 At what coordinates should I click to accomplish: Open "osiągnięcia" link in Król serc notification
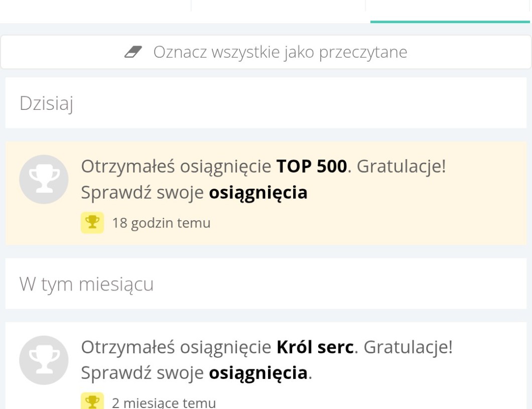pyautogui.click(x=258, y=373)
